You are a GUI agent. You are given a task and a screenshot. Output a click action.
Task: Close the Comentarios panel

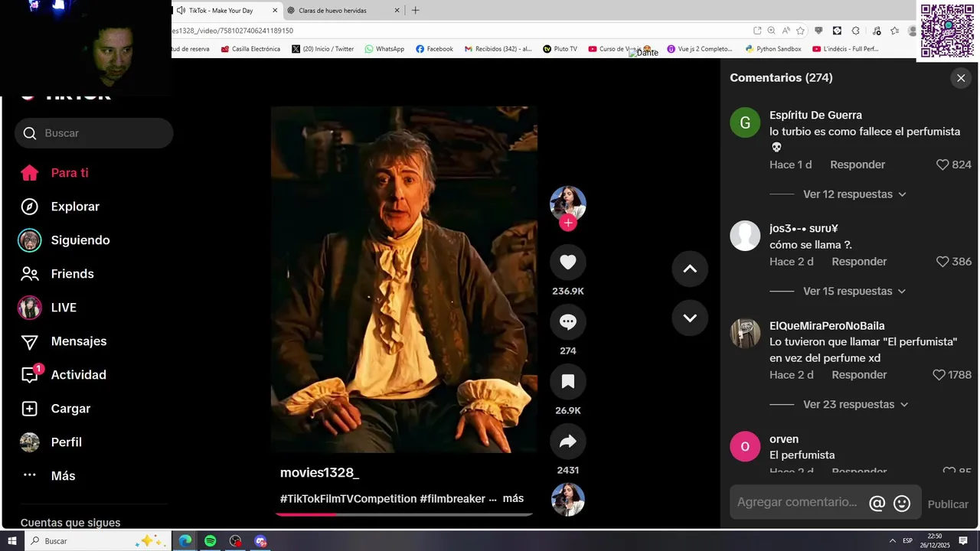[961, 78]
